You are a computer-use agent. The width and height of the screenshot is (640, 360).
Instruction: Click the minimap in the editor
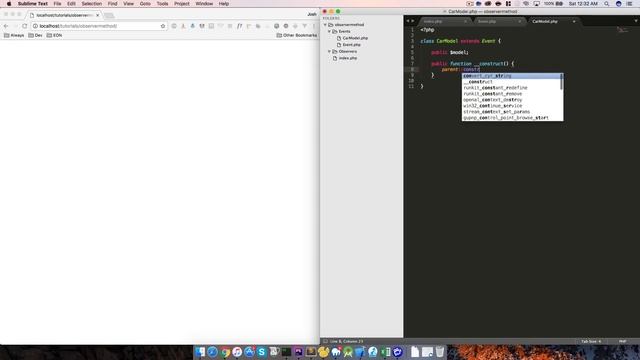622,30
